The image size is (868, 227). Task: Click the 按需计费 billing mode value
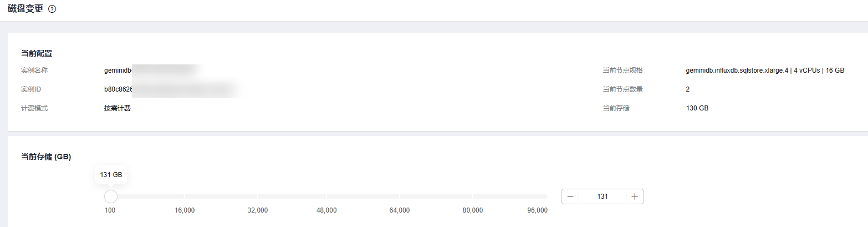(x=118, y=108)
